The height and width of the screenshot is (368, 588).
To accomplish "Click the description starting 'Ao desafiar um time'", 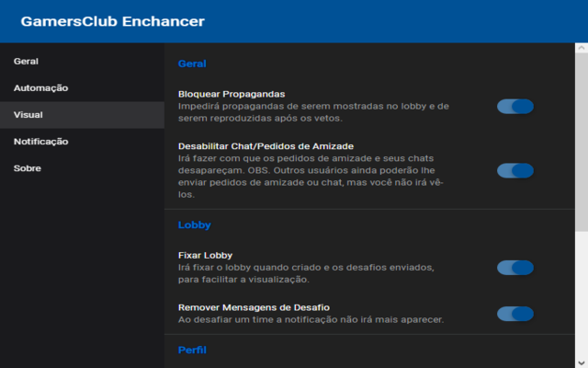I will [311, 319].
